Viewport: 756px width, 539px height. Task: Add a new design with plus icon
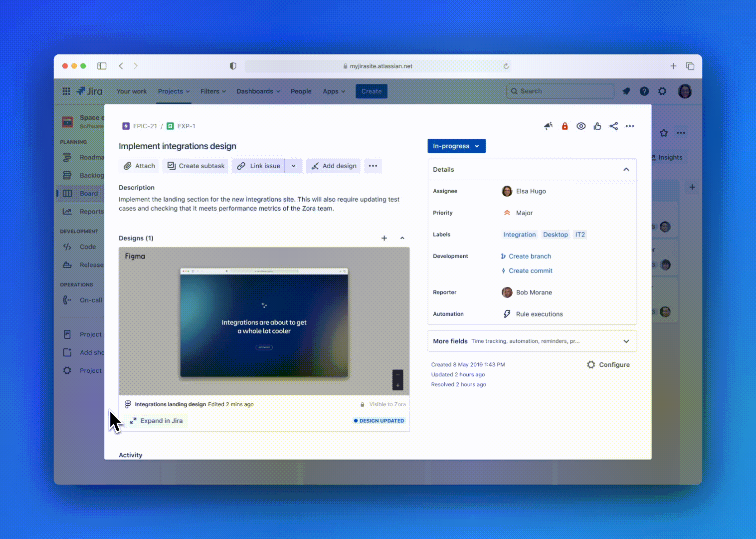[x=384, y=239]
